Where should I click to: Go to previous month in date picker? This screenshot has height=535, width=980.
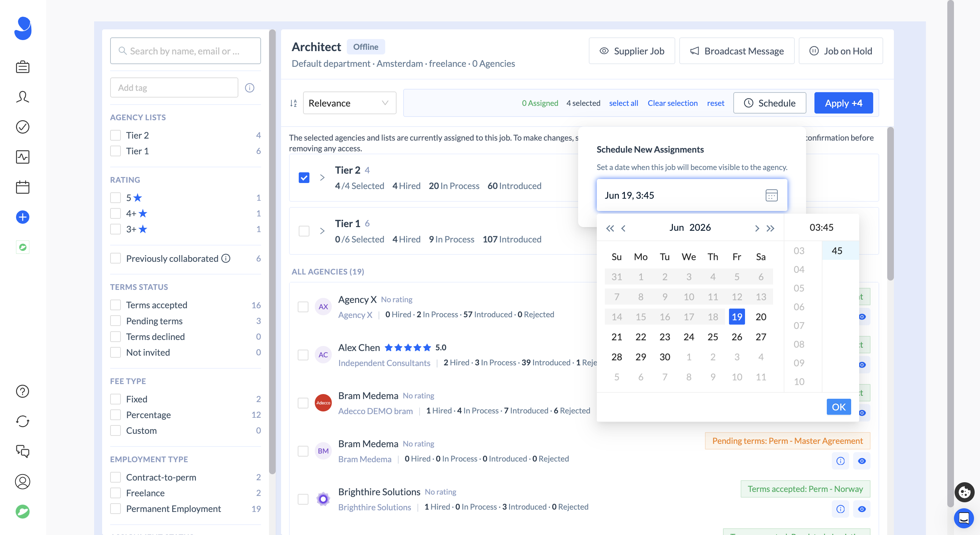[x=623, y=228]
